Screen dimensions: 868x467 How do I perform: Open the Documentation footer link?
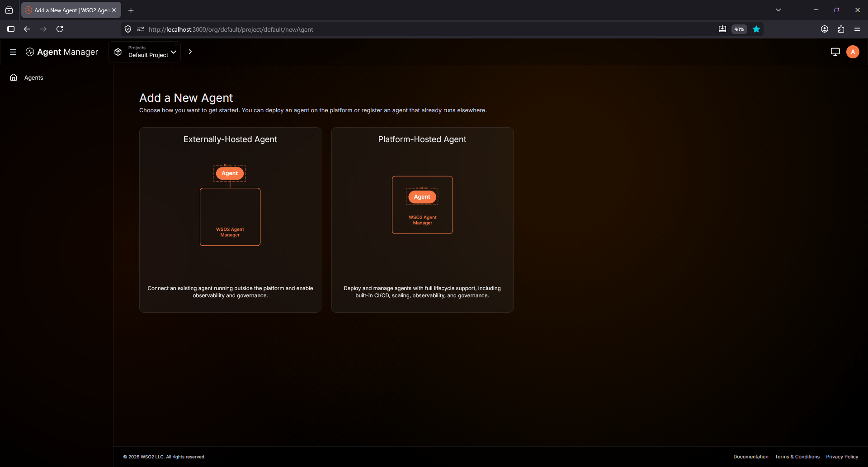(x=751, y=457)
